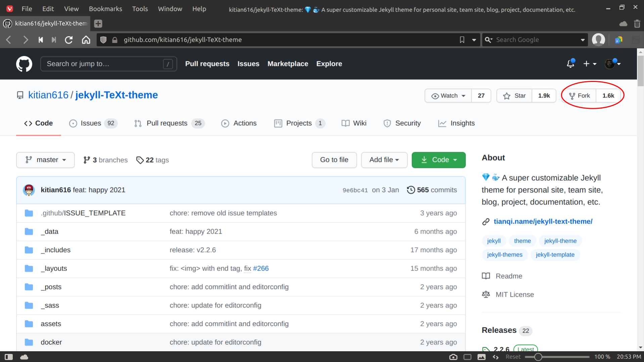Click the GitHub search or jump to field
644x362 pixels.
(x=108, y=64)
